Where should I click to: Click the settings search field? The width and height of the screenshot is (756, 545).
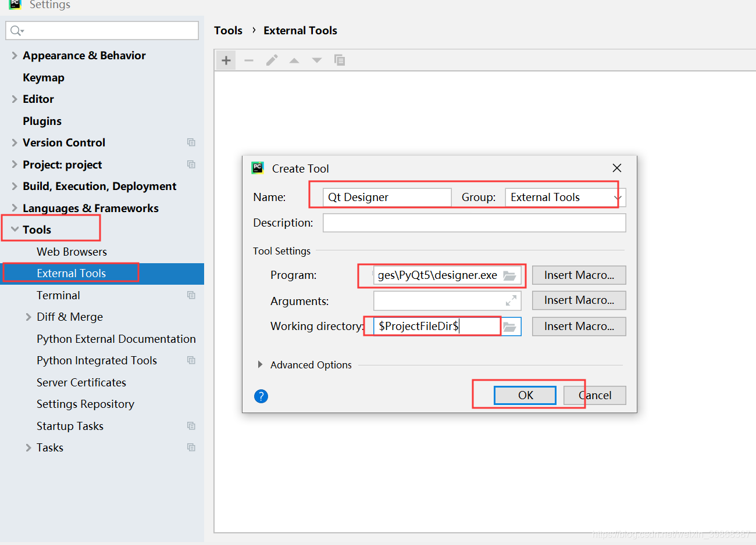(102, 31)
